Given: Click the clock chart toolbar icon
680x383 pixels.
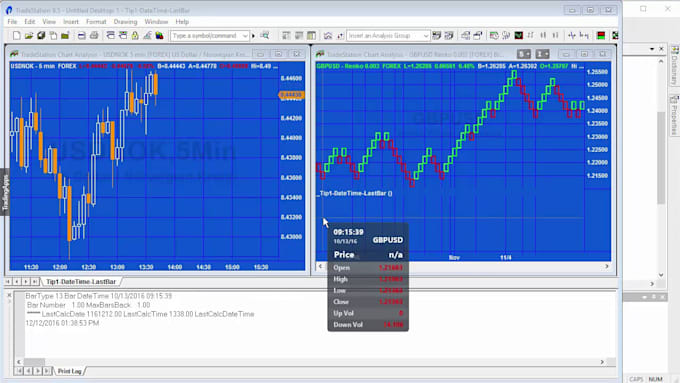Looking at the screenshot, I should [494, 36].
